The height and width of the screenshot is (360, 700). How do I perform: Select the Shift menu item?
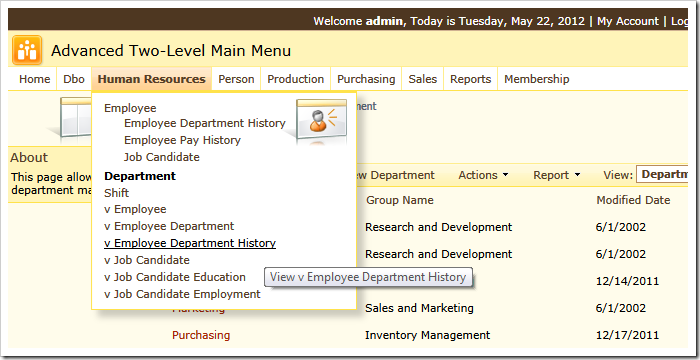[117, 193]
